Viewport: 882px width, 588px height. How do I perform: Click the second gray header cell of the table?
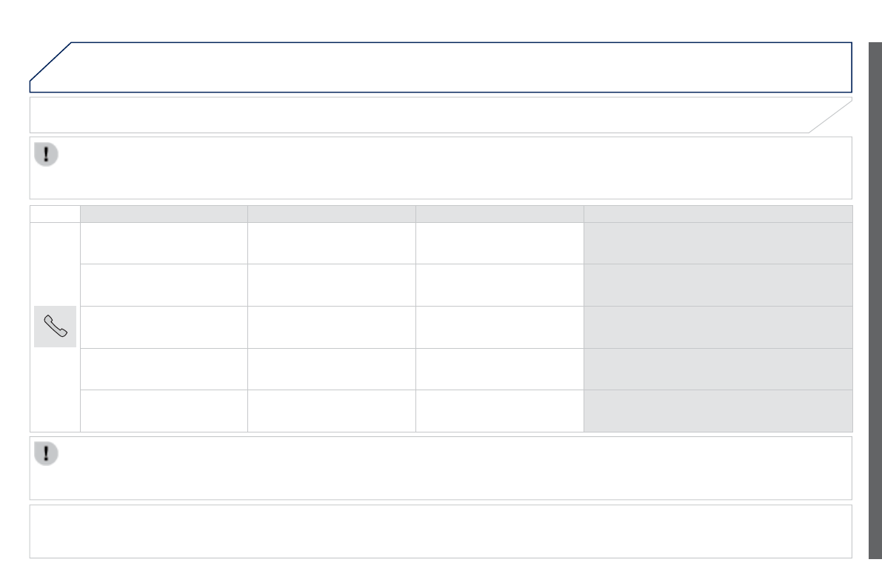331,214
